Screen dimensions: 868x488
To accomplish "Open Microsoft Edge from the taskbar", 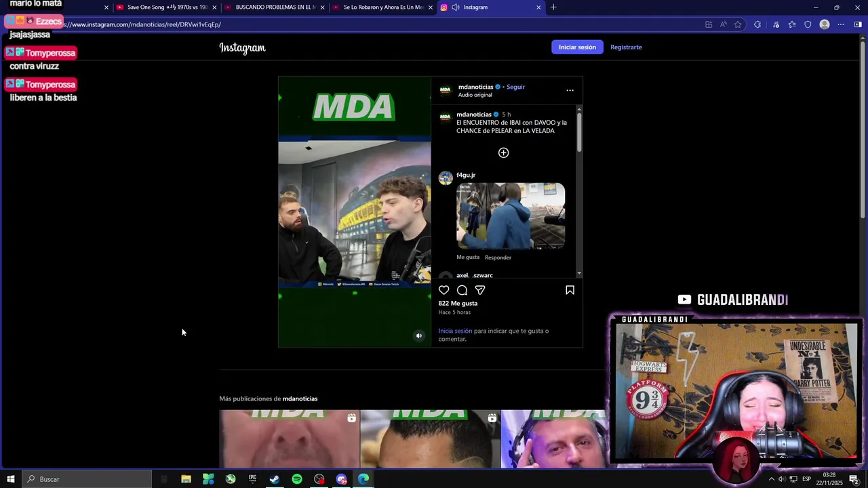I will (x=363, y=479).
